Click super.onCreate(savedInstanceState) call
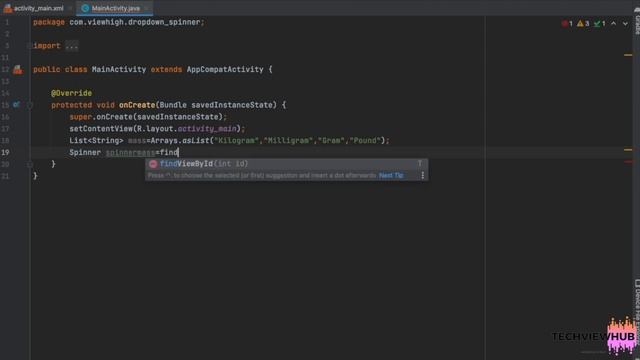 (146, 117)
